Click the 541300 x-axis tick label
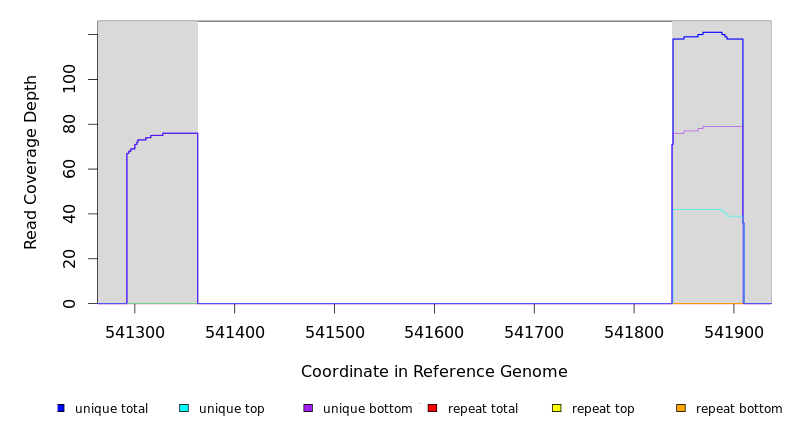This screenshot has height=432, width=792. click(x=135, y=330)
